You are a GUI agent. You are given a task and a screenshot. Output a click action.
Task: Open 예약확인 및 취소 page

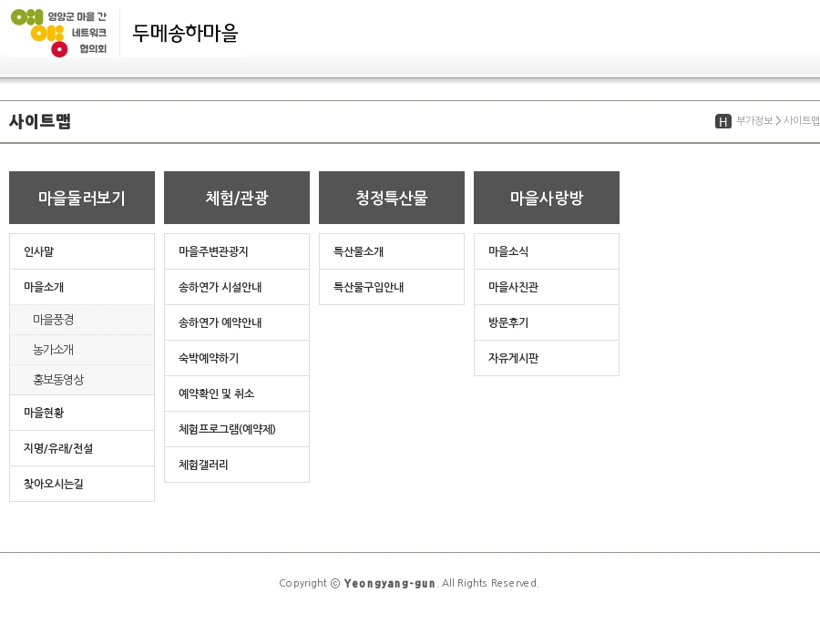(x=237, y=394)
